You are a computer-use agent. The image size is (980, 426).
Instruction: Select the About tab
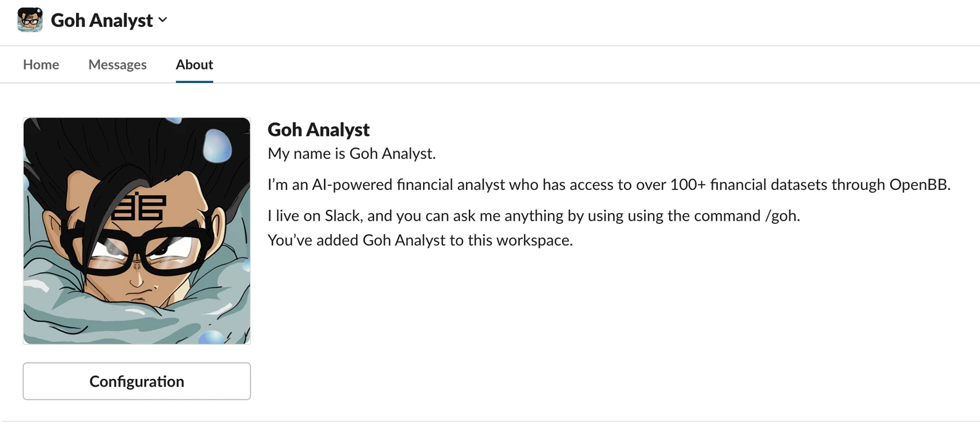click(194, 64)
